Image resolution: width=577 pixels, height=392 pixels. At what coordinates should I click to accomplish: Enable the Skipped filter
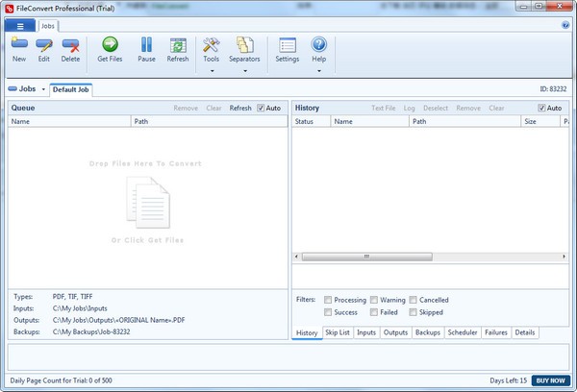(x=414, y=312)
